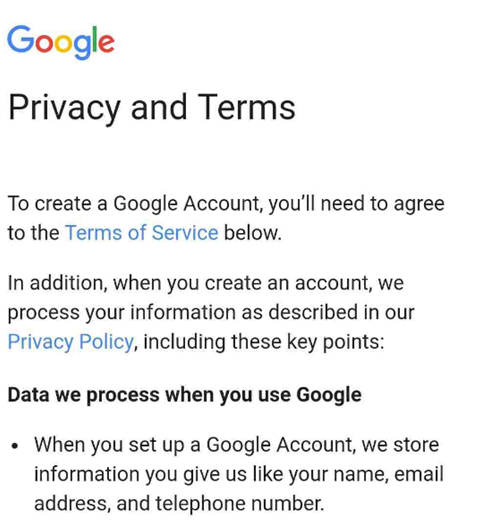The height and width of the screenshot is (530, 480).
Task: Click the word 'below' after Terms of Service
Action: click(x=253, y=233)
